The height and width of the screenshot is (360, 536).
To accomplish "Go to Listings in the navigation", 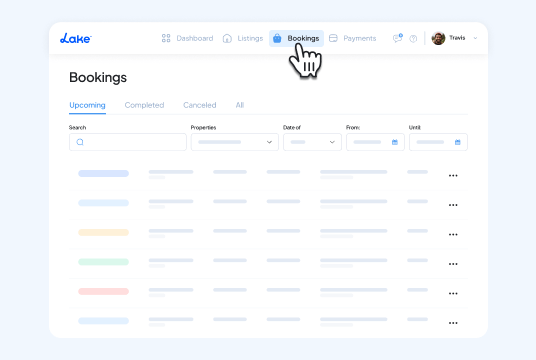I will pyautogui.click(x=243, y=38).
